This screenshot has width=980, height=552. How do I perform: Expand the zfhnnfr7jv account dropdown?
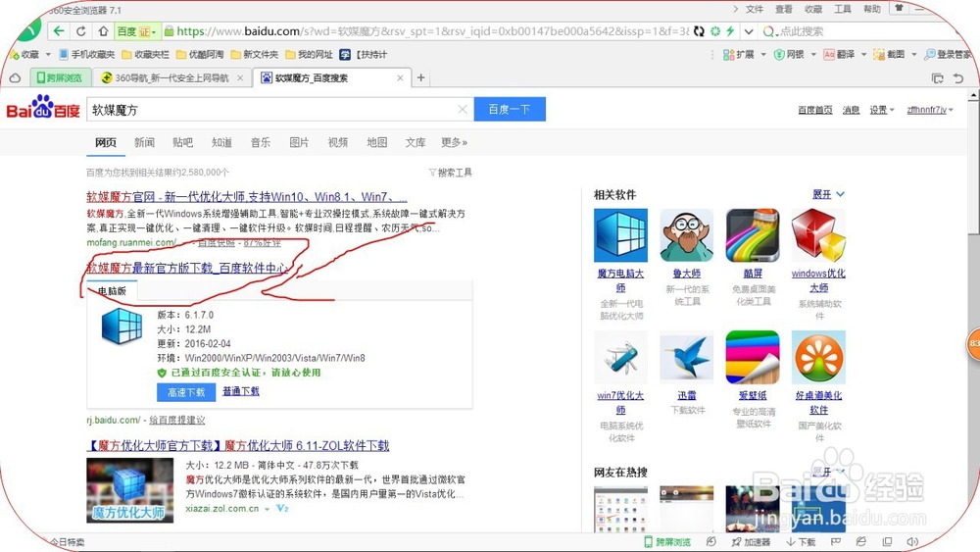[x=930, y=110]
